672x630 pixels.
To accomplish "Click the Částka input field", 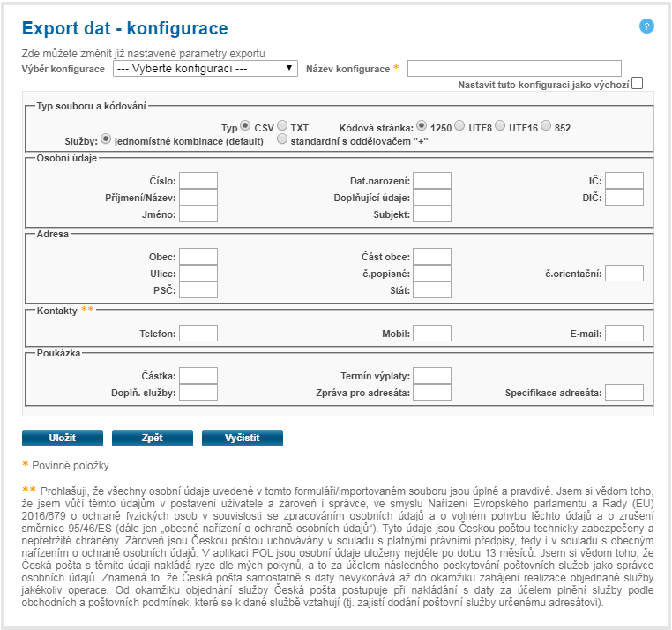I will click(x=198, y=376).
